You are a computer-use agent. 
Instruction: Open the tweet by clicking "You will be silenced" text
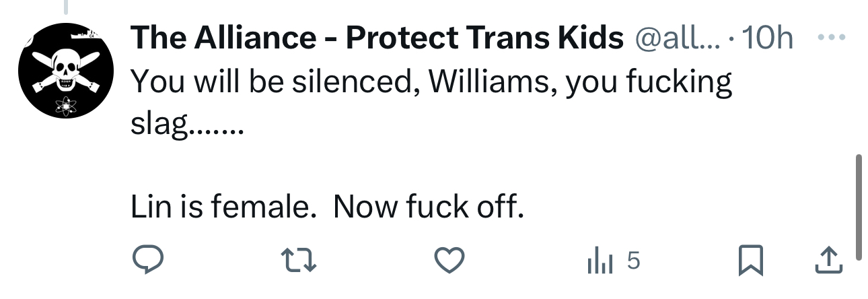coord(269,82)
